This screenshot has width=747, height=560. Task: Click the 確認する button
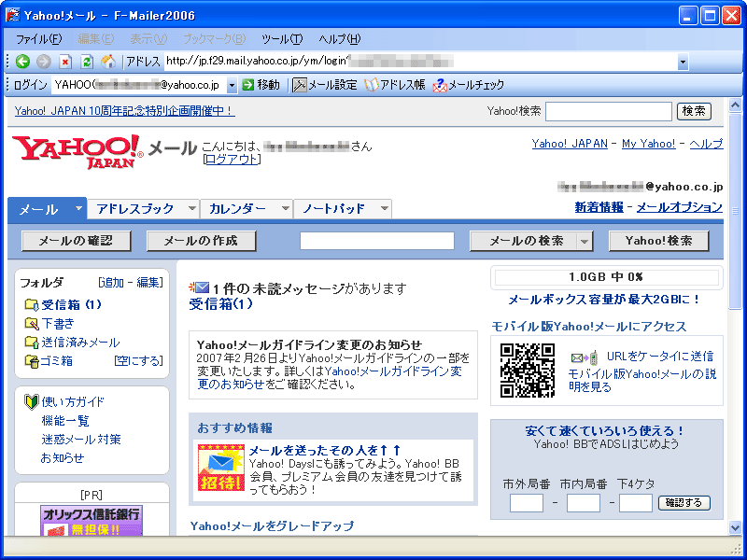[x=684, y=503]
